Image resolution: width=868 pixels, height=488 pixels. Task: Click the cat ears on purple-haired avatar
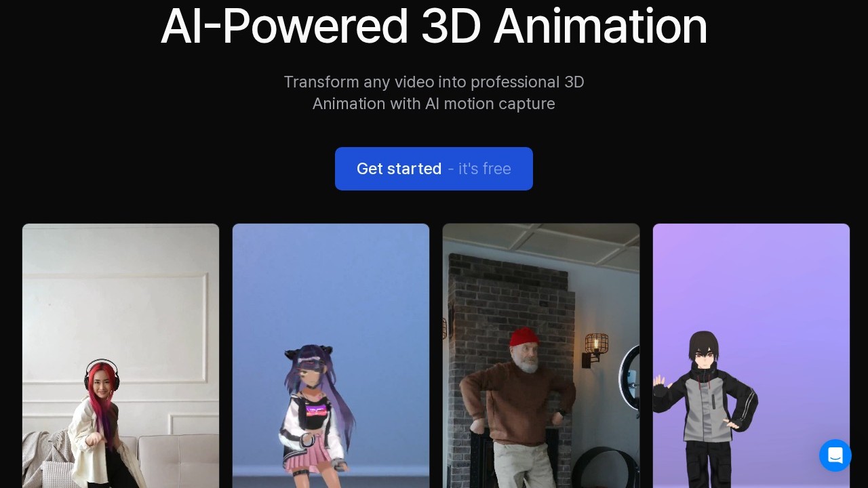pyautogui.click(x=293, y=354)
